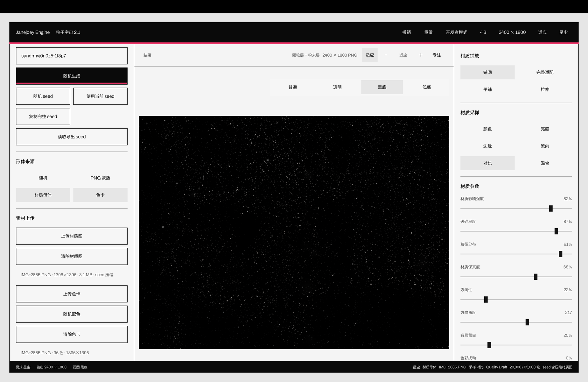
Task: Zoom in with the plus button
Action: coord(421,55)
